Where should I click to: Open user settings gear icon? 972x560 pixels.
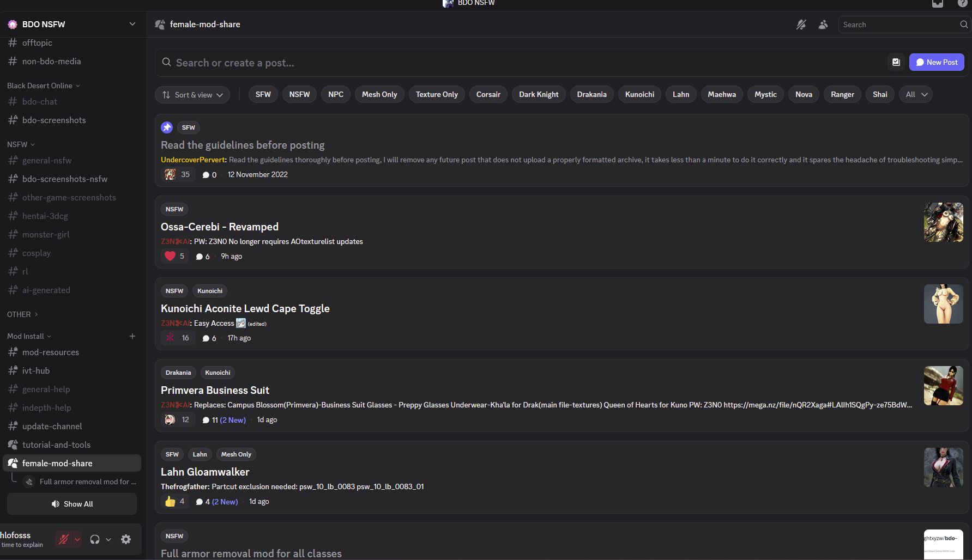pyautogui.click(x=126, y=539)
